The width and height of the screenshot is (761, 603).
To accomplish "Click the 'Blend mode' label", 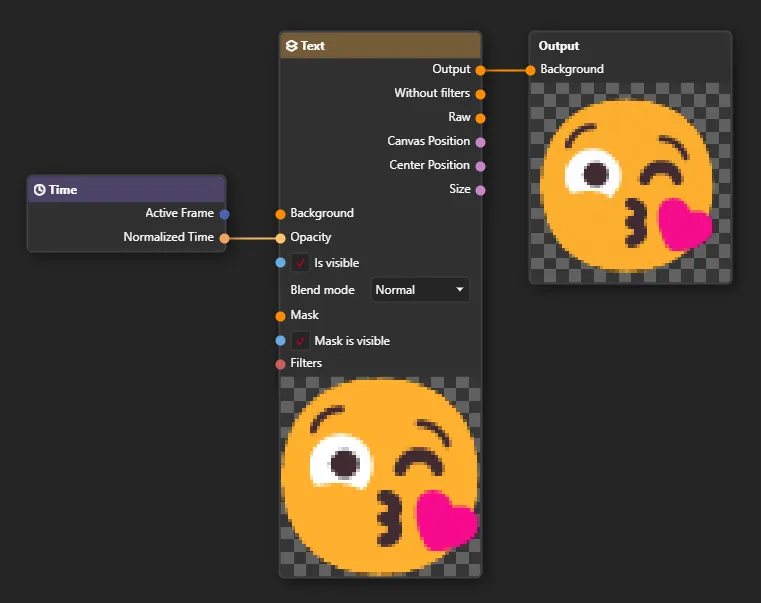I will (x=322, y=290).
